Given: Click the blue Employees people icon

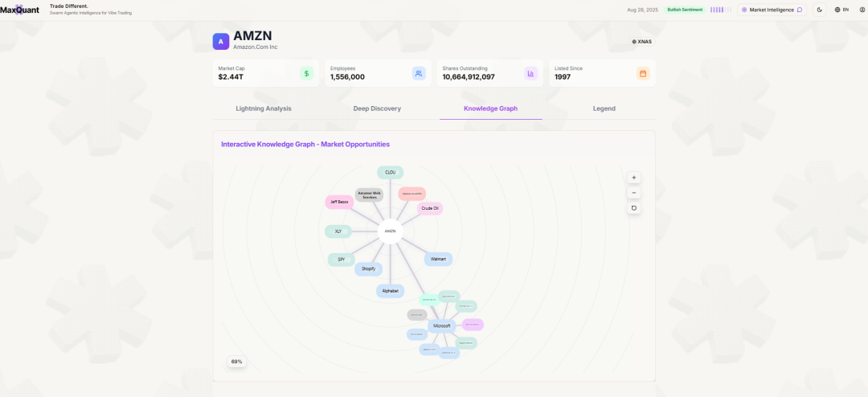Looking at the screenshot, I should coord(419,73).
